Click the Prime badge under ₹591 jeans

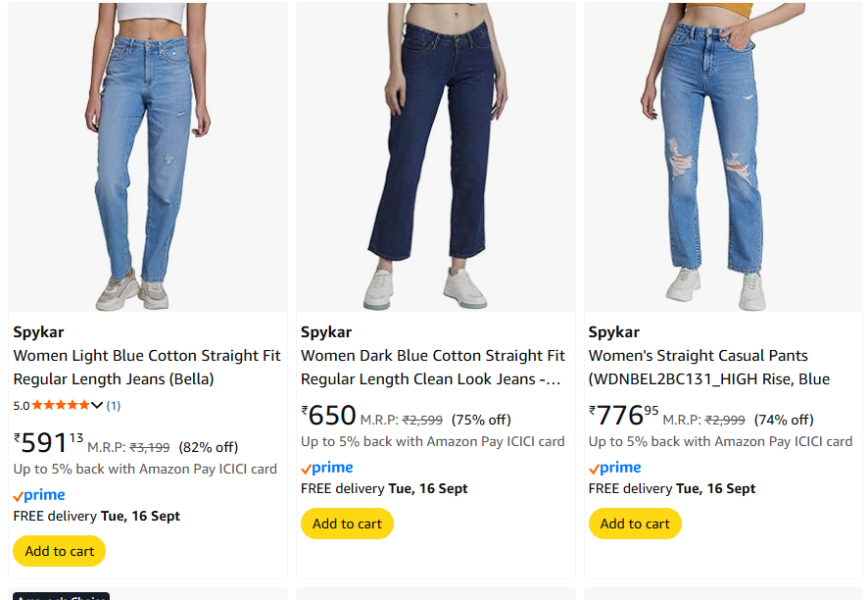[x=39, y=495]
